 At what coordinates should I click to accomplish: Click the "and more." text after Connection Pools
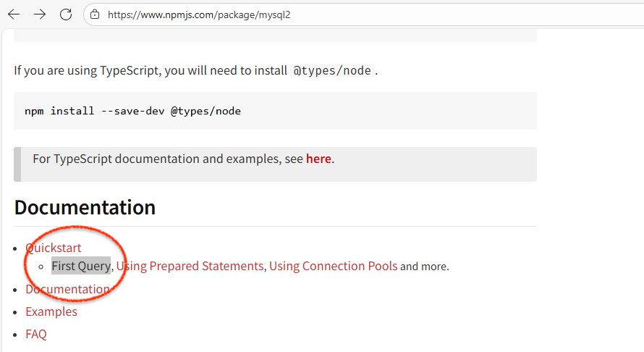pyautogui.click(x=425, y=267)
